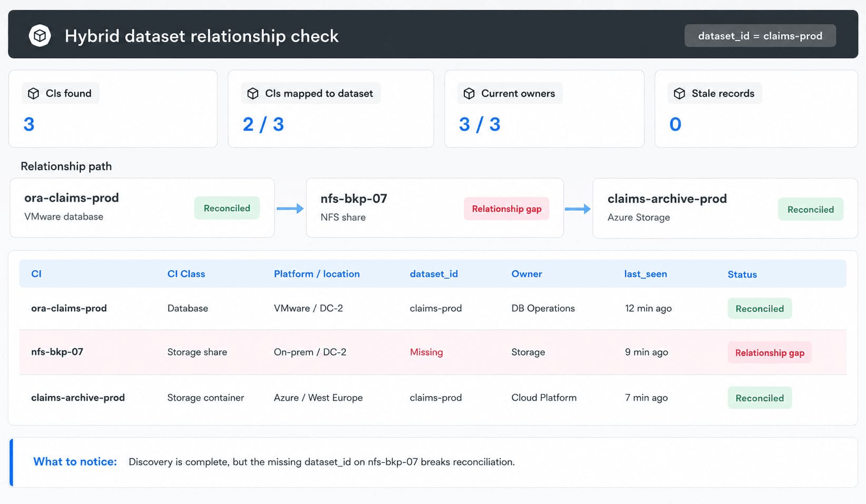The image size is (866, 504).
Task: Open the nfs-bkp-07 relationship path card title
Action: pos(354,199)
